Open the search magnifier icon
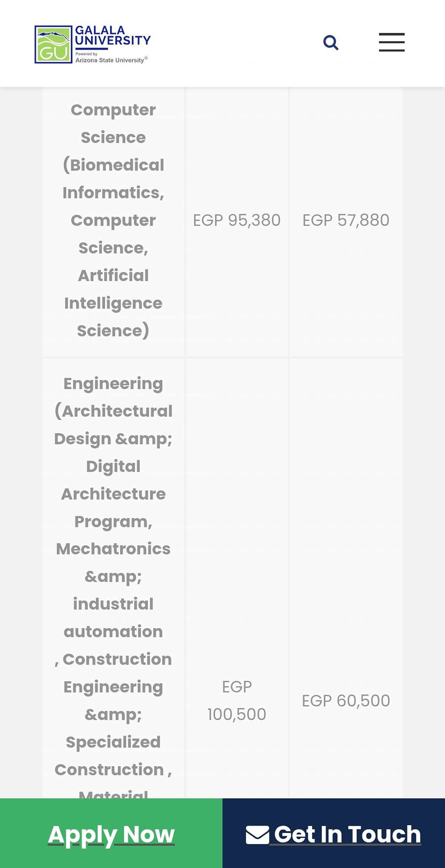 331,42
